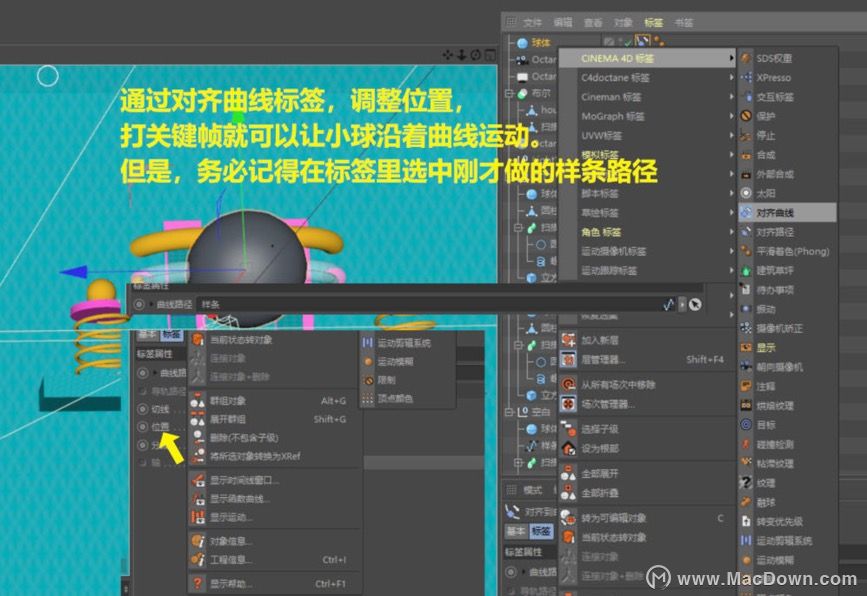The image size is (867, 596).
Task: Expand UVW标签 submenu
Action: (x=647, y=135)
